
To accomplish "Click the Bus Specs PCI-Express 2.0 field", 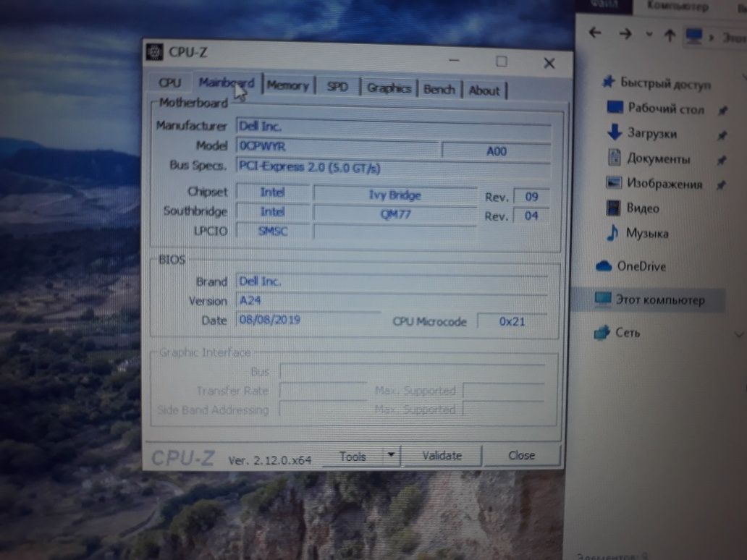I will [394, 168].
